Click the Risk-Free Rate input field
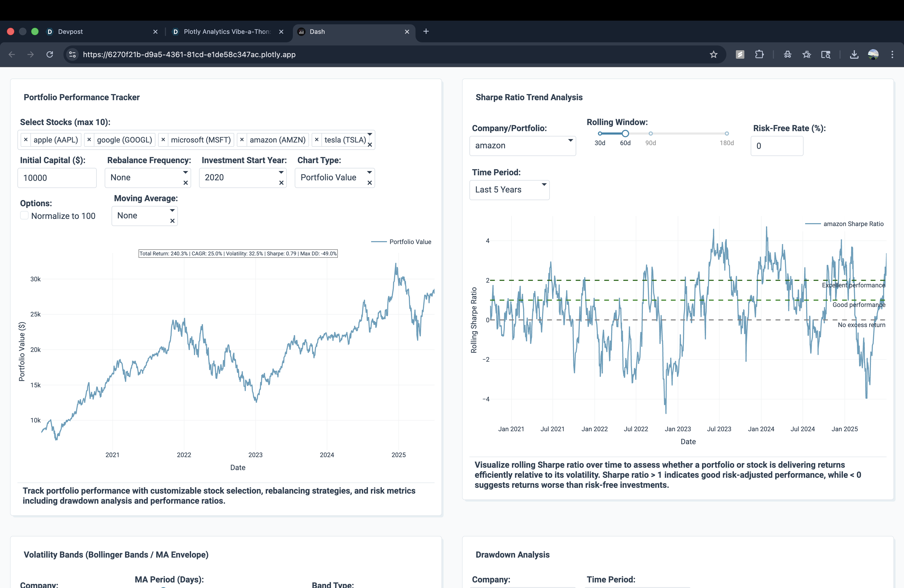Screen dimensions: 904x588 pyautogui.click(x=777, y=146)
